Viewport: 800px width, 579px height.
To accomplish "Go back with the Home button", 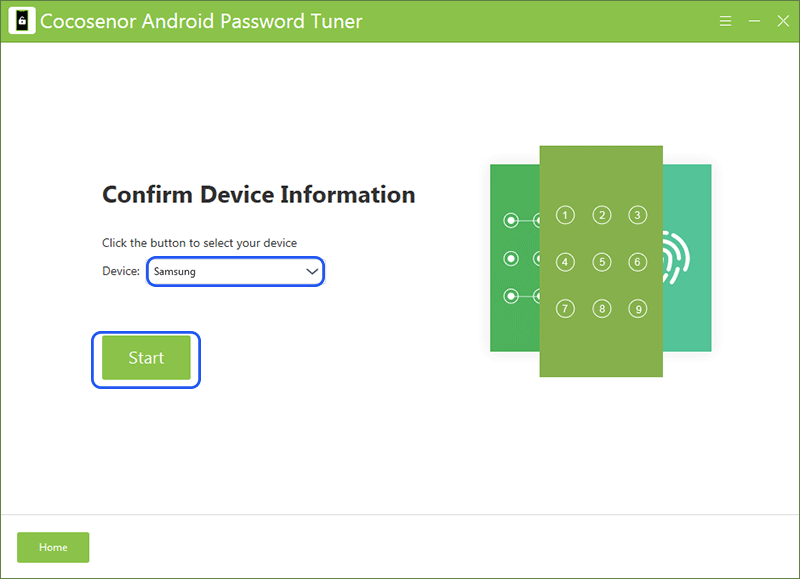I will [x=53, y=547].
